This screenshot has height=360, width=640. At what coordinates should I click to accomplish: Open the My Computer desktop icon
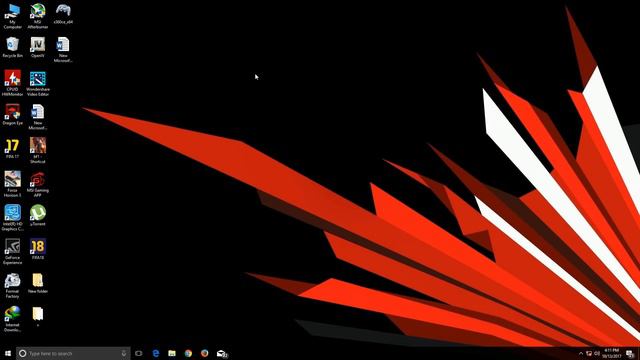tap(12, 16)
